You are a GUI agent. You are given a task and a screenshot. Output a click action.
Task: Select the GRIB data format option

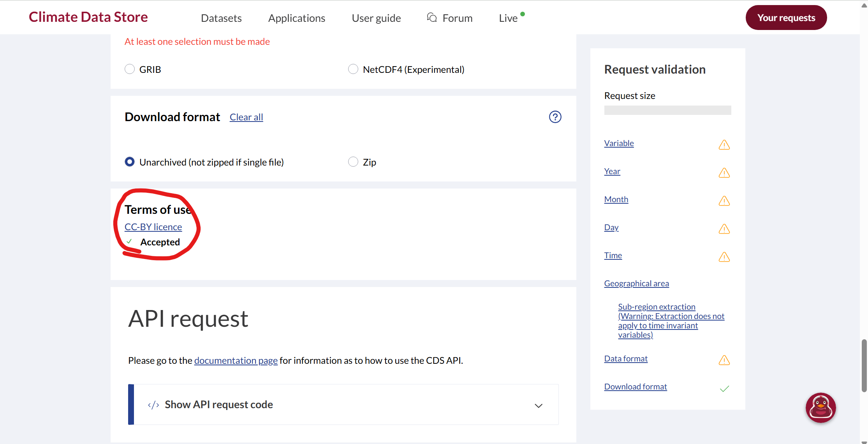click(130, 69)
